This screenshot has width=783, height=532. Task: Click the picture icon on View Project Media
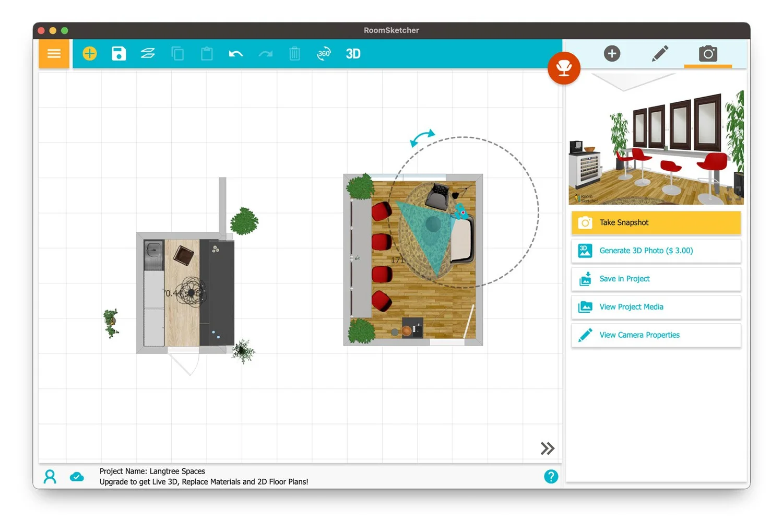585,307
